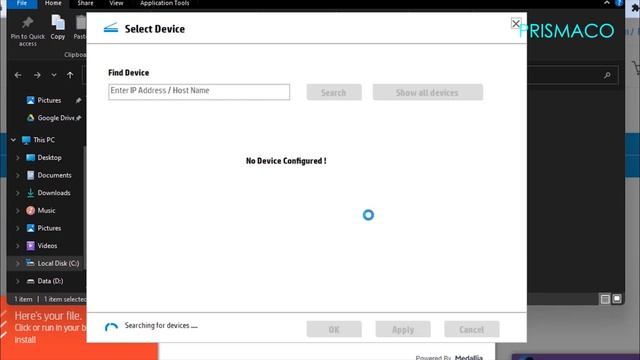
Task: Switch to details view icon in status bar
Action: pos(605,299)
